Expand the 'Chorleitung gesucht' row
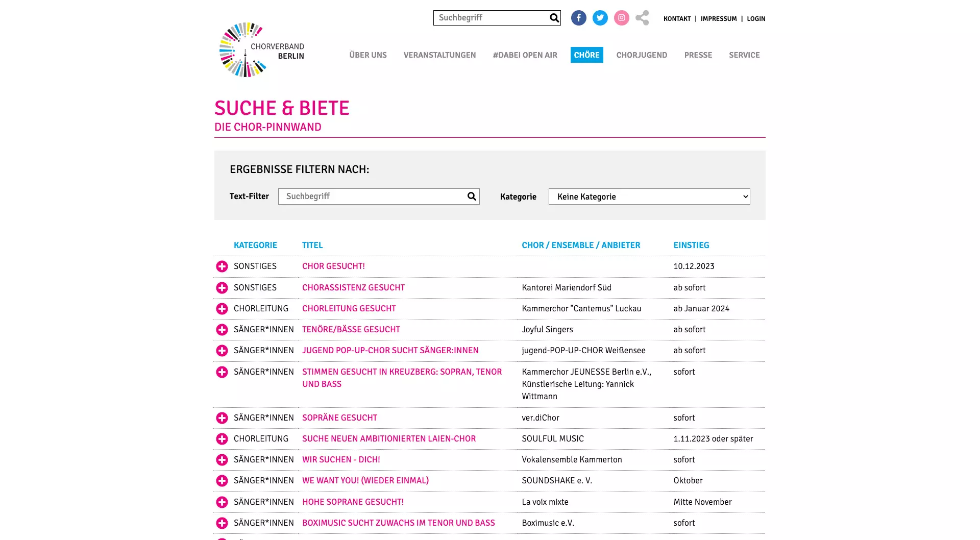Viewport: 980px width, 540px height. click(222, 309)
